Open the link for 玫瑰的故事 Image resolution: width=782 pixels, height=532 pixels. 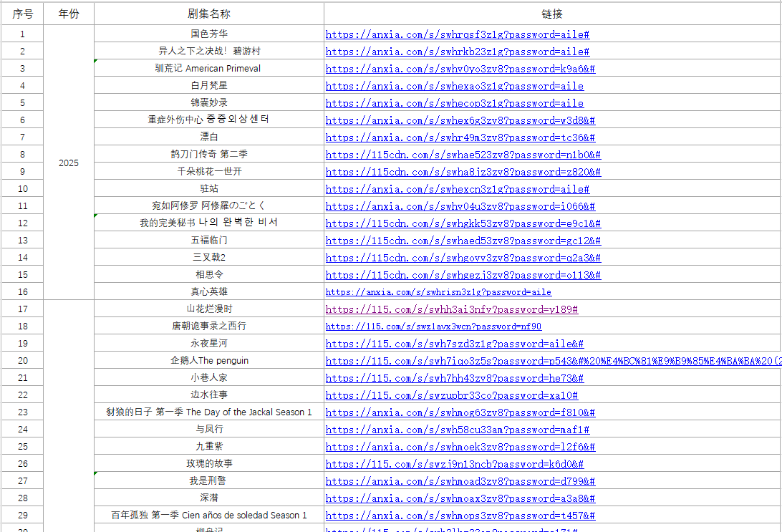454,464
